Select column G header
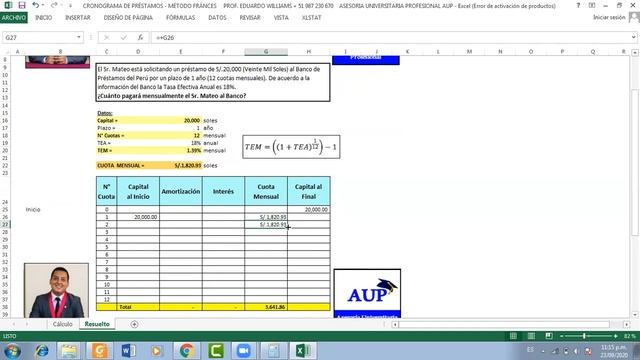Screen dimensions: 640x360 [x=266, y=51]
